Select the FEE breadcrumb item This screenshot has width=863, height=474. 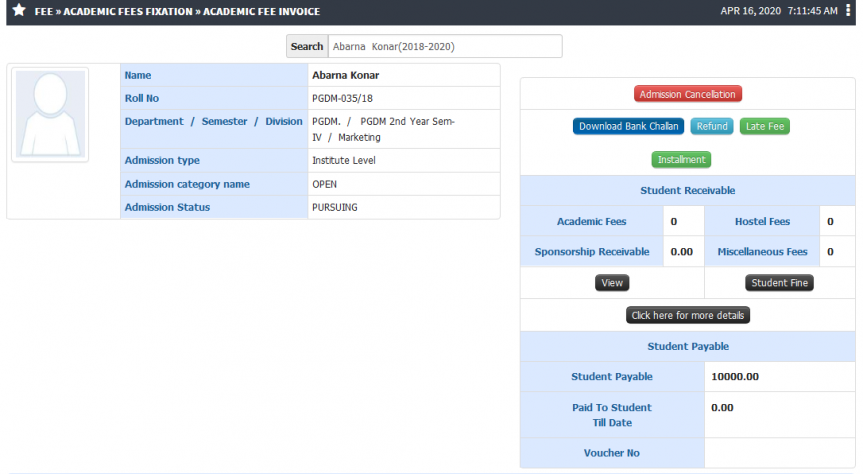point(43,12)
